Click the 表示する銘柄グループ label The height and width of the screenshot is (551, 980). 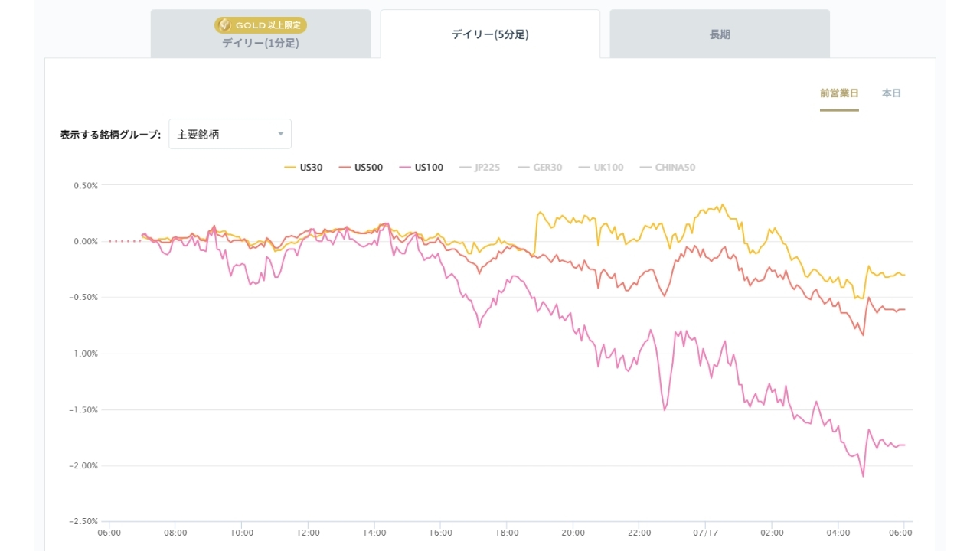[x=110, y=135]
